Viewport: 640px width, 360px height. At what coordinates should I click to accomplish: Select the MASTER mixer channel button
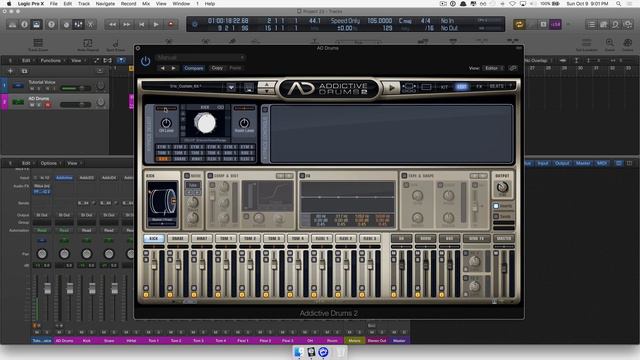click(x=504, y=238)
